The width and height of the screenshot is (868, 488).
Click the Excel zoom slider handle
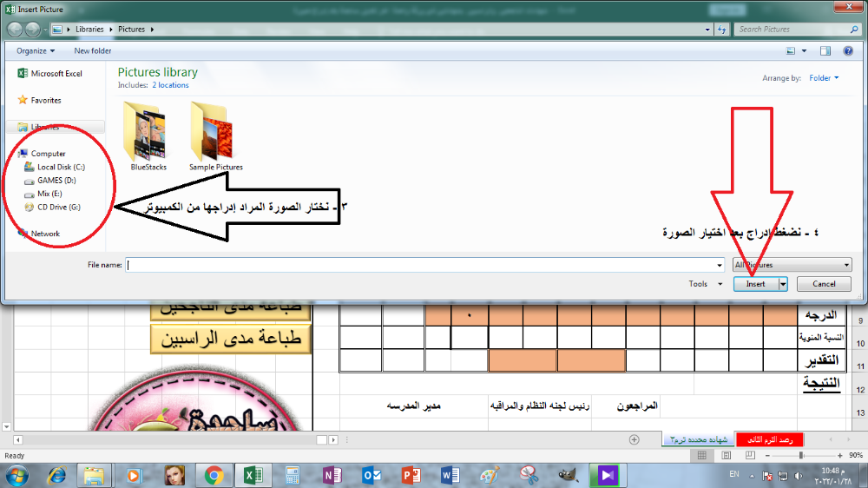click(801, 455)
